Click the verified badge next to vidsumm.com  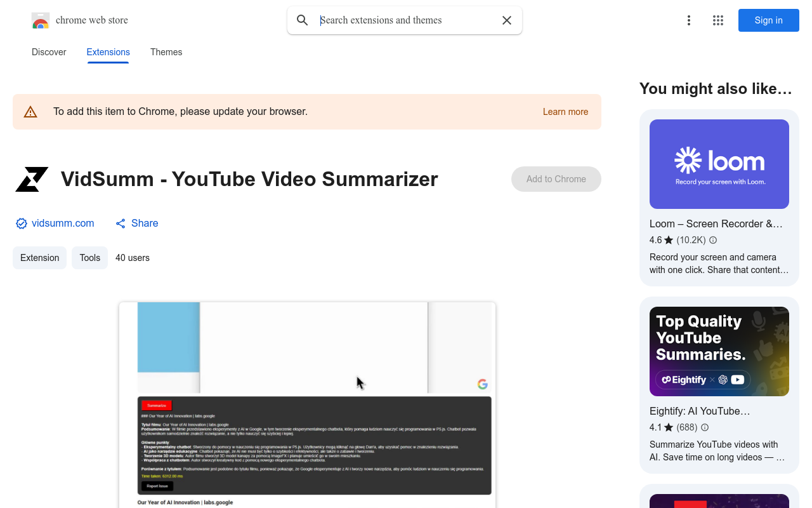pyautogui.click(x=22, y=224)
